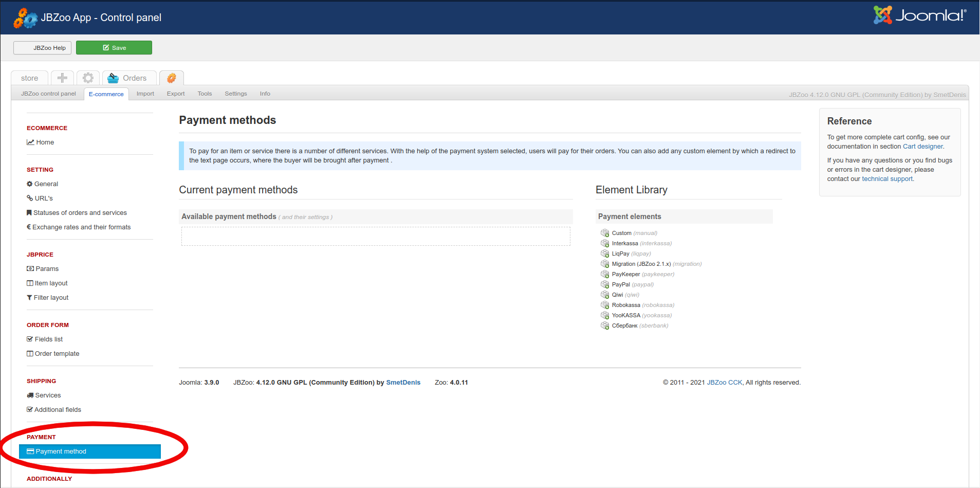This screenshot has width=980, height=488.
Task: Open Exchange rates and their formats
Action: pyautogui.click(x=79, y=227)
